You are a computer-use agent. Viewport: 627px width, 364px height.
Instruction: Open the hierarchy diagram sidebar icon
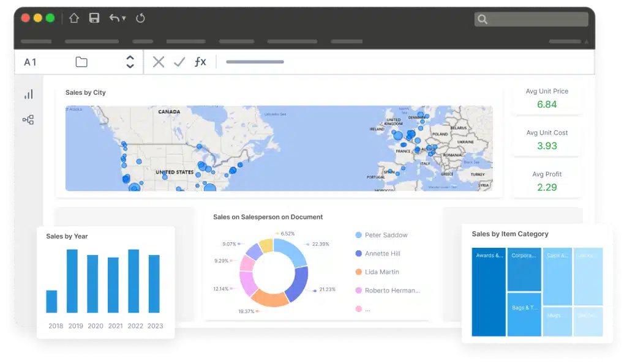click(x=28, y=120)
